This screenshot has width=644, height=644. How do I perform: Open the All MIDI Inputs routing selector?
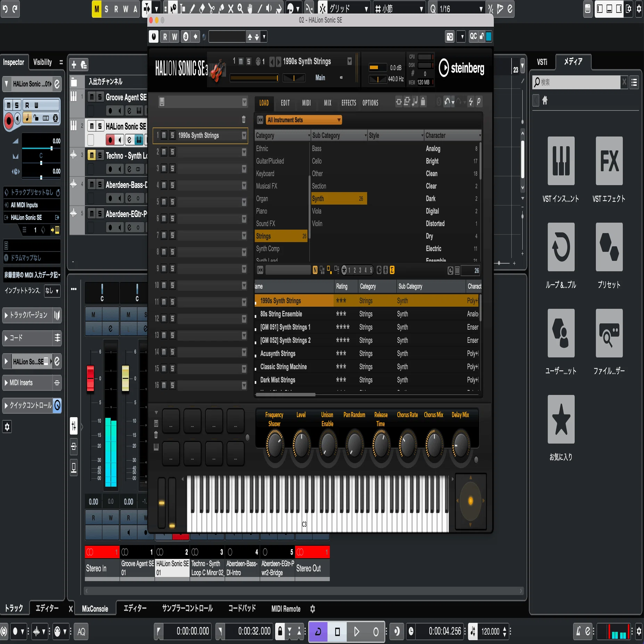click(32, 205)
